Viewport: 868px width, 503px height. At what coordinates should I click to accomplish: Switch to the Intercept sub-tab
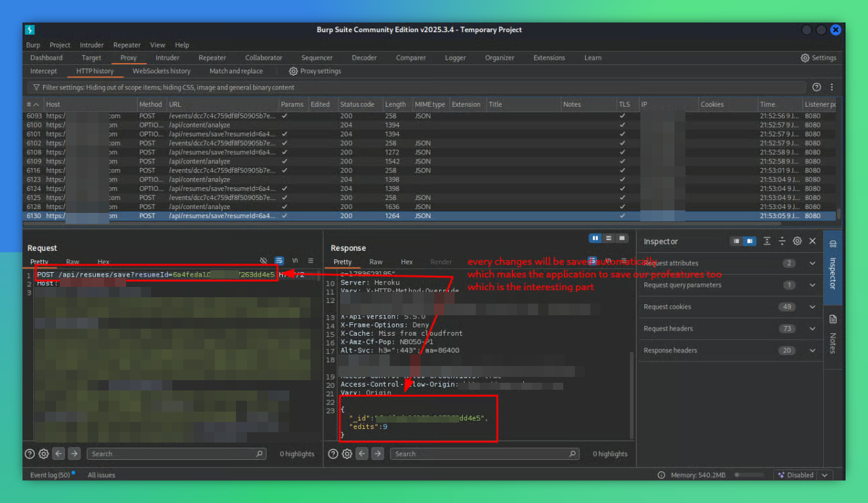tap(44, 71)
